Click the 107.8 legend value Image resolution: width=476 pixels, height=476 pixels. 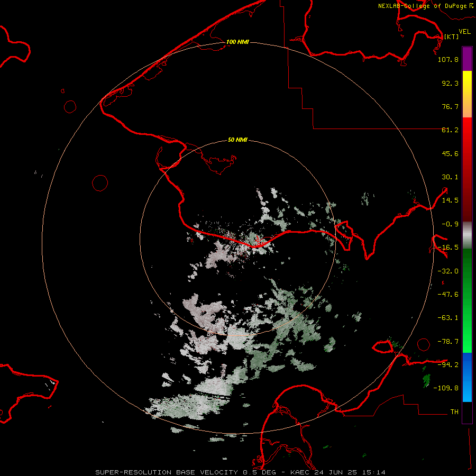[x=448, y=59]
